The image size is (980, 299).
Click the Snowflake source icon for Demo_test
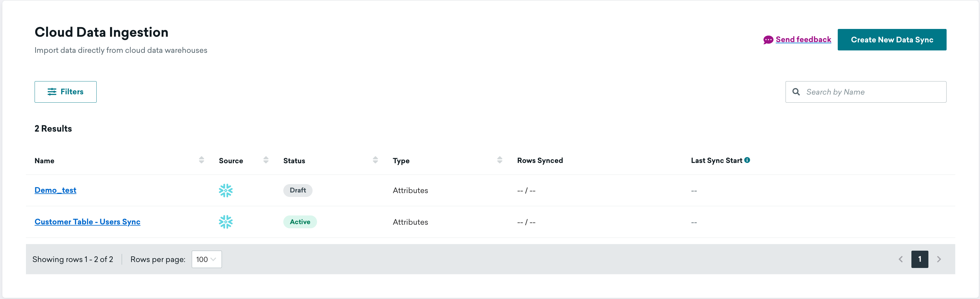(x=225, y=190)
